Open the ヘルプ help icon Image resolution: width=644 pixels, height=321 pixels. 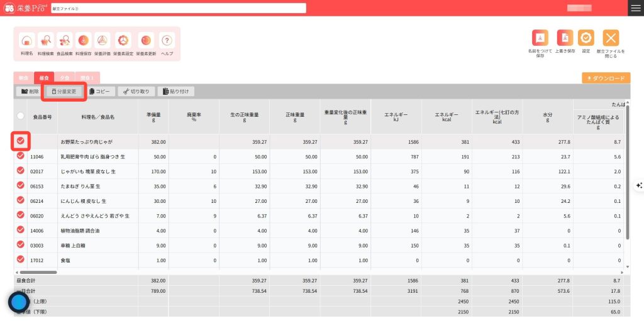[x=167, y=41]
